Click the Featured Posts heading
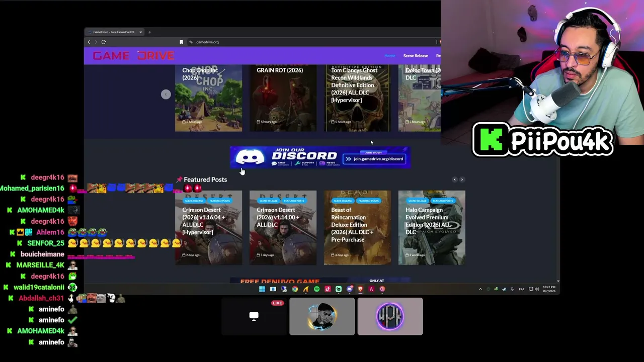 pyautogui.click(x=205, y=179)
